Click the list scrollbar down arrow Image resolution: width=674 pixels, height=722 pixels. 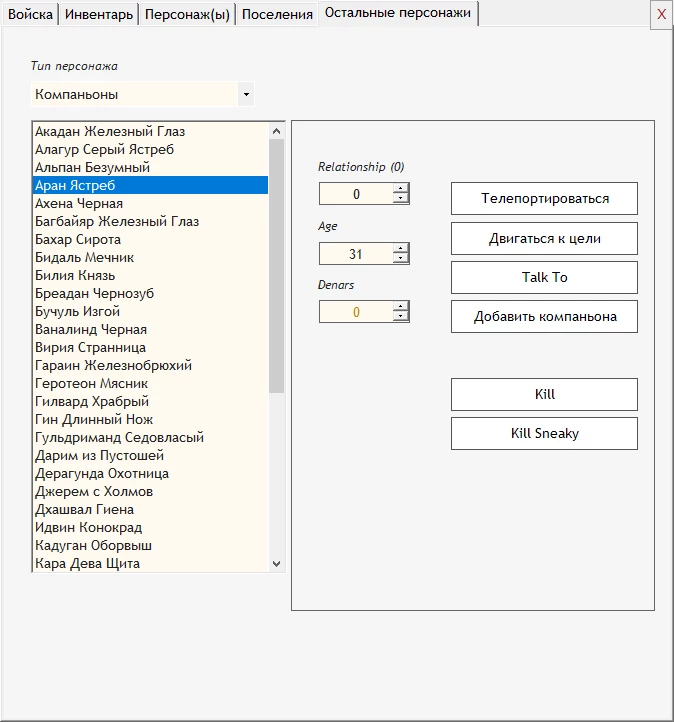(276, 564)
